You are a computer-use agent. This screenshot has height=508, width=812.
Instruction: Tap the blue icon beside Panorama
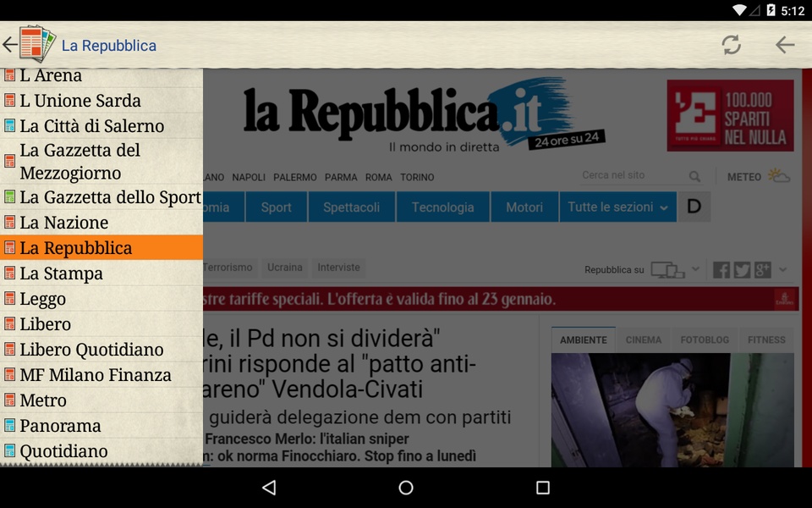(x=9, y=426)
